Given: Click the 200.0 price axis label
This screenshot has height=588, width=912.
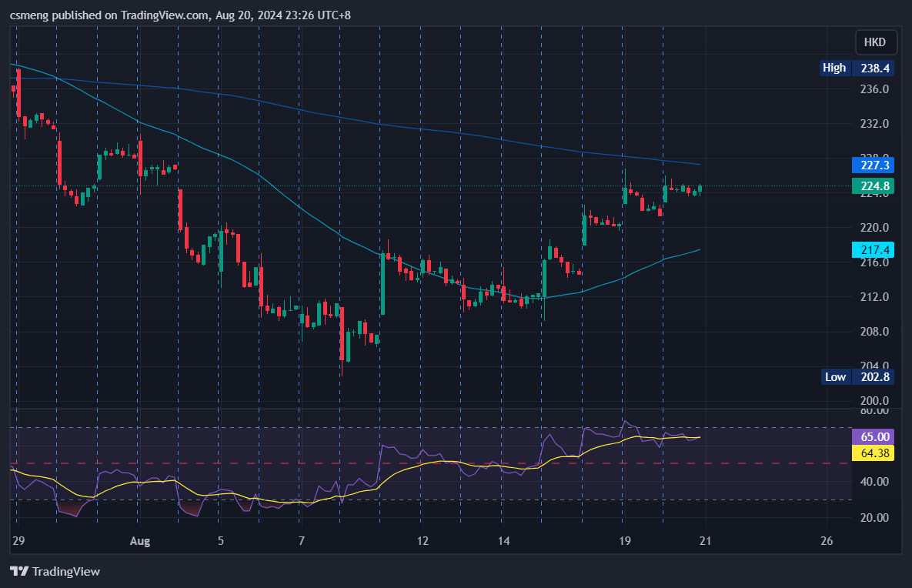Looking at the screenshot, I should coord(874,401).
